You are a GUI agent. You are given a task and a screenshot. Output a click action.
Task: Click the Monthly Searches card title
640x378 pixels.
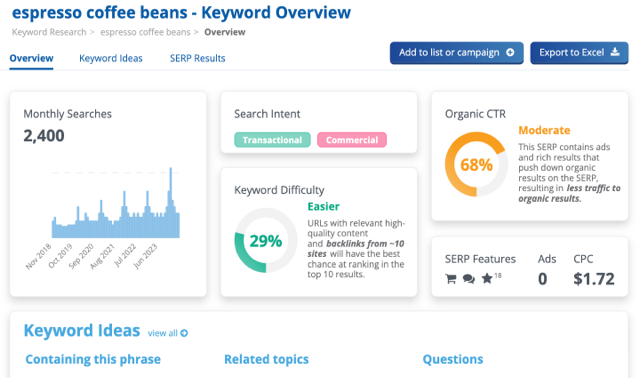click(x=67, y=114)
